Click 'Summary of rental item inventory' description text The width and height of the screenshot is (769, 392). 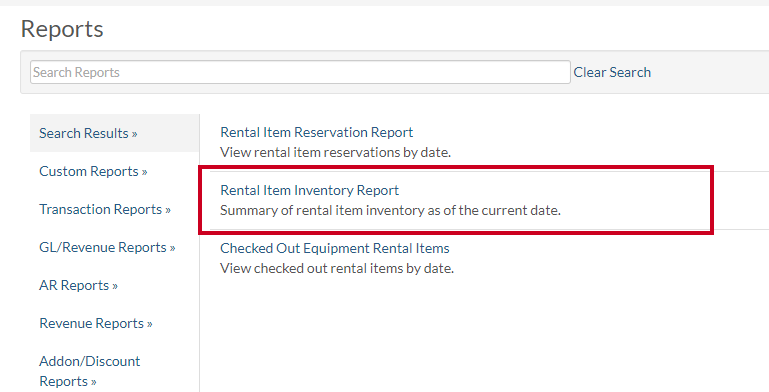[x=390, y=210]
